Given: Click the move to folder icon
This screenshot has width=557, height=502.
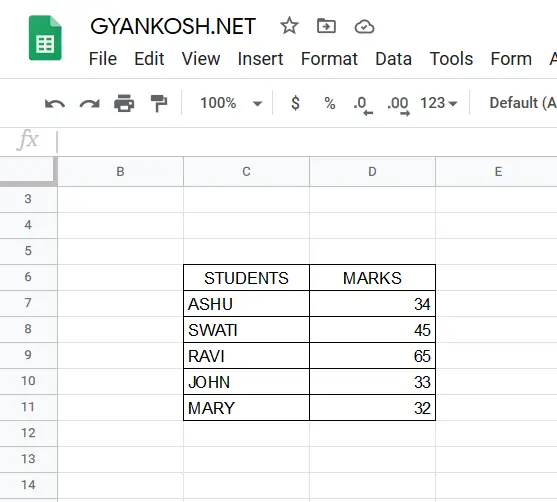Looking at the screenshot, I should (326, 26).
